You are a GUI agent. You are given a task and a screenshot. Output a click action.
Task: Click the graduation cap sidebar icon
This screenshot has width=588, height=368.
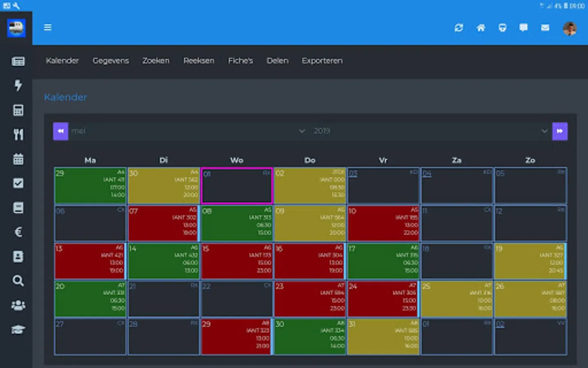click(x=18, y=330)
